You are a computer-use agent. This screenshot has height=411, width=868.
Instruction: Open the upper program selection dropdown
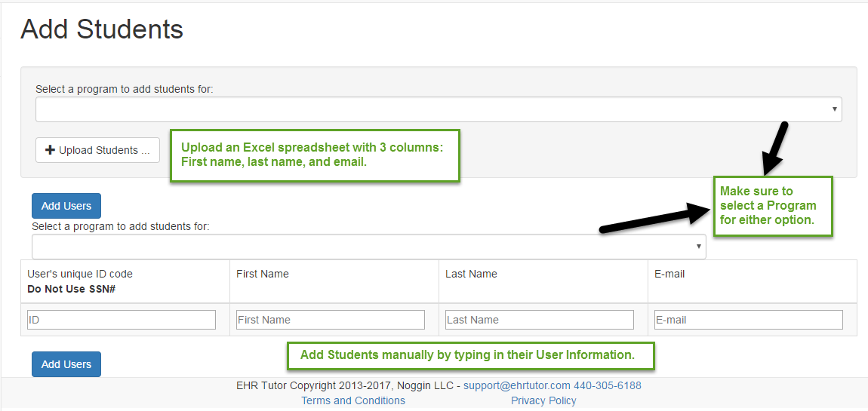[439, 109]
